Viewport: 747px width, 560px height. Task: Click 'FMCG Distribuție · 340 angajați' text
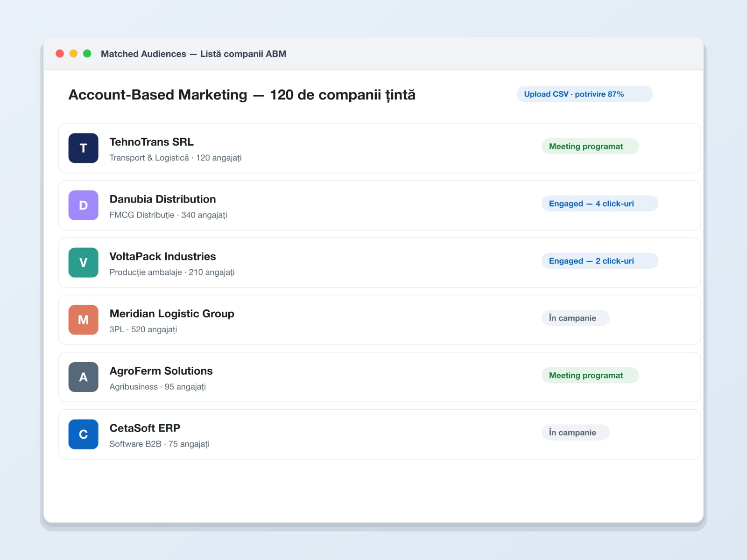[168, 215]
